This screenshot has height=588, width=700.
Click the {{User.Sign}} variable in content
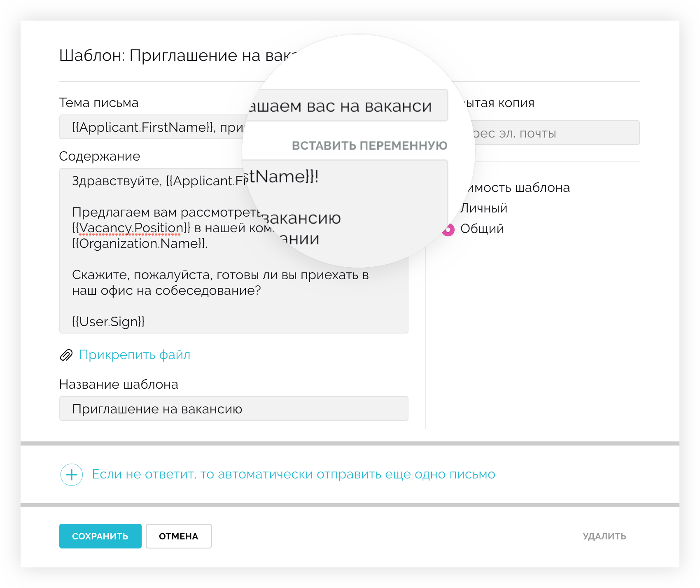pos(108,322)
